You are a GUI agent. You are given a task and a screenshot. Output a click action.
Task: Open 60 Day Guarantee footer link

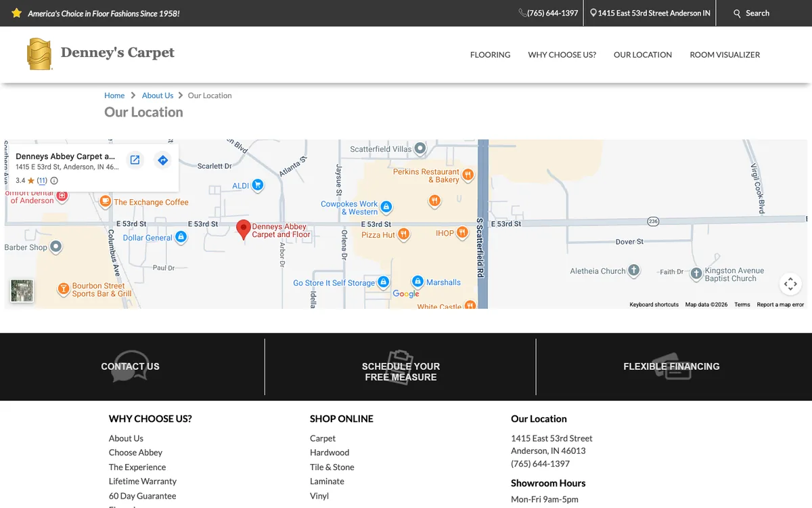click(x=142, y=496)
